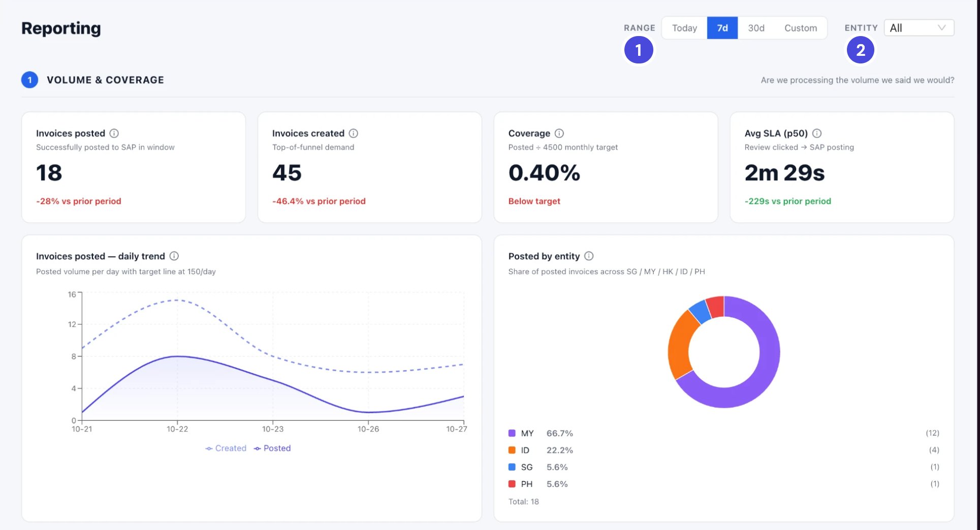This screenshot has width=980, height=530.
Task: Click '-28% vs prior period' text
Action: 79,201
